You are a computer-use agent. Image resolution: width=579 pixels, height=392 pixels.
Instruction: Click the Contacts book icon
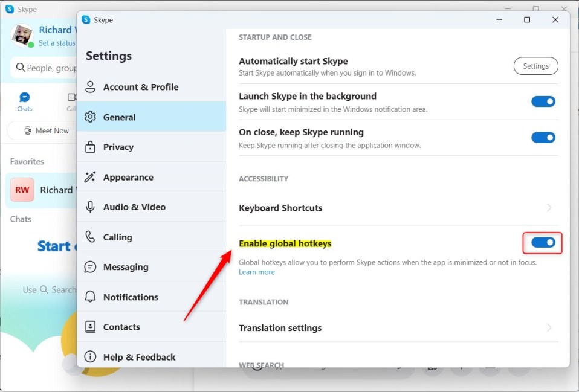(90, 327)
